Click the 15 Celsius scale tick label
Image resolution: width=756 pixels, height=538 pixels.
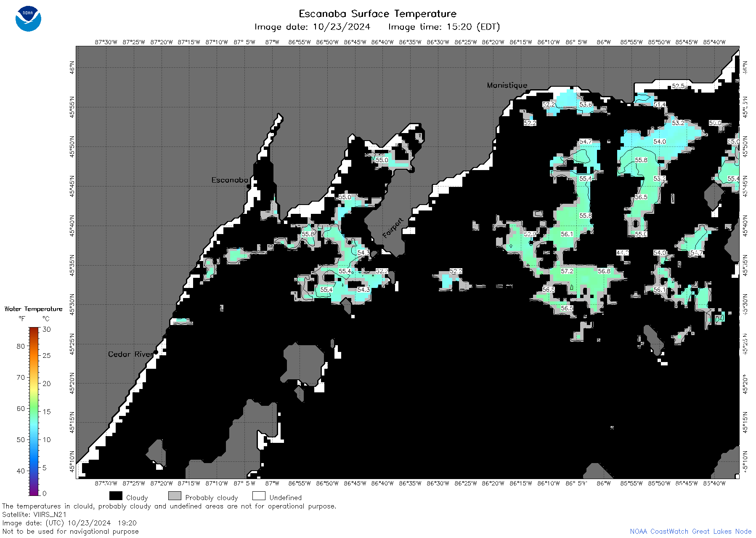47,412
